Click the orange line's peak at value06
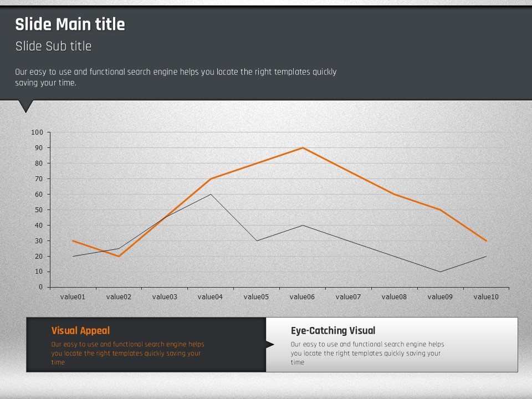Screen dimensions: 532x399 point(303,148)
